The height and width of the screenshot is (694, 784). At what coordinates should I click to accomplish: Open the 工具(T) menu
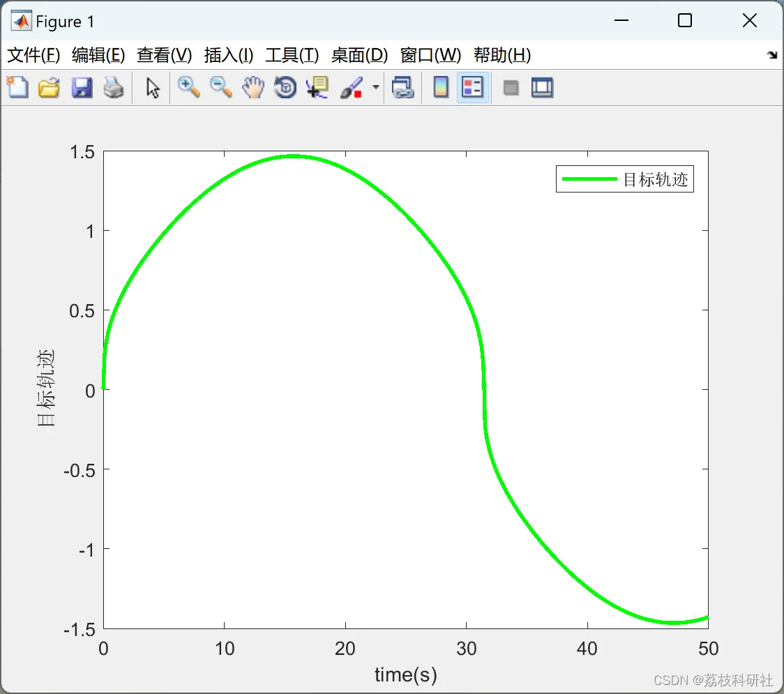click(292, 55)
